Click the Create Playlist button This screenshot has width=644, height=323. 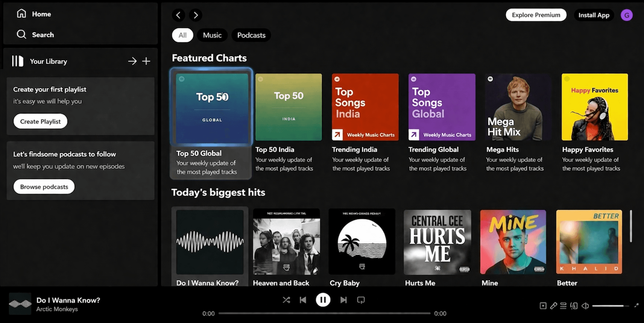pyautogui.click(x=40, y=122)
